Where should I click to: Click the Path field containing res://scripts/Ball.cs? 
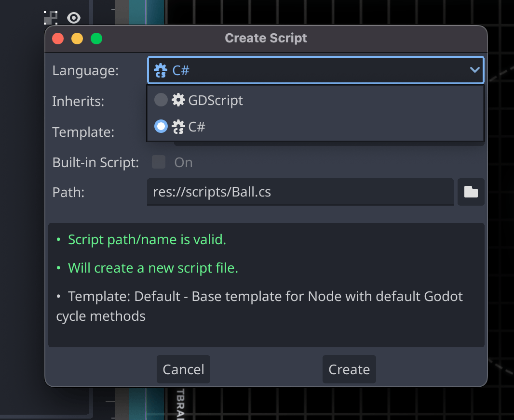click(300, 192)
